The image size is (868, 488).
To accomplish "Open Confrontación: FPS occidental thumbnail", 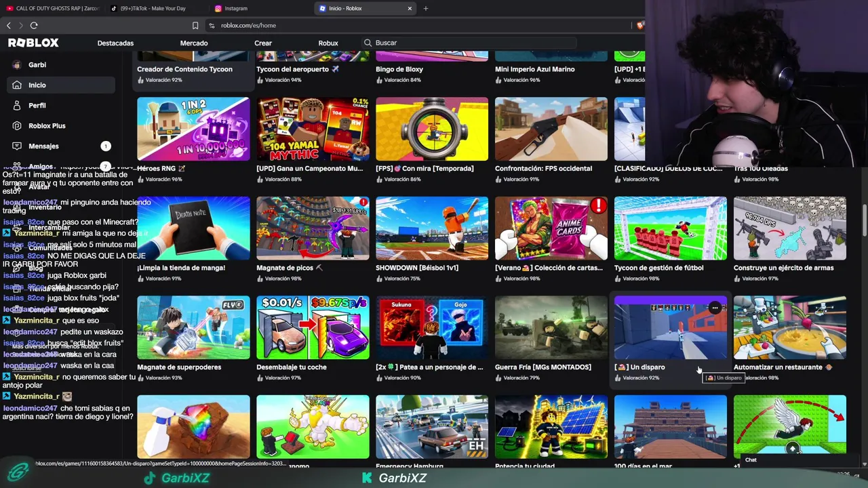I will pos(551,129).
